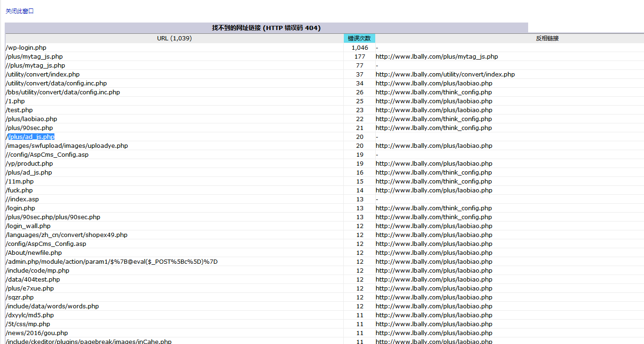This screenshot has height=344, width=644.
Task: Click the highlighted //plus/ad_js.php URL text
Action: (31, 137)
